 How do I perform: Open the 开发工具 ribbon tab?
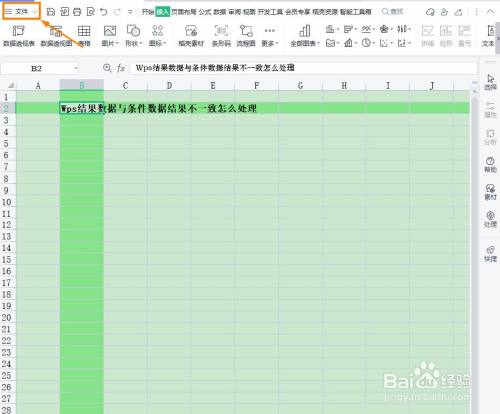click(x=270, y=12)
